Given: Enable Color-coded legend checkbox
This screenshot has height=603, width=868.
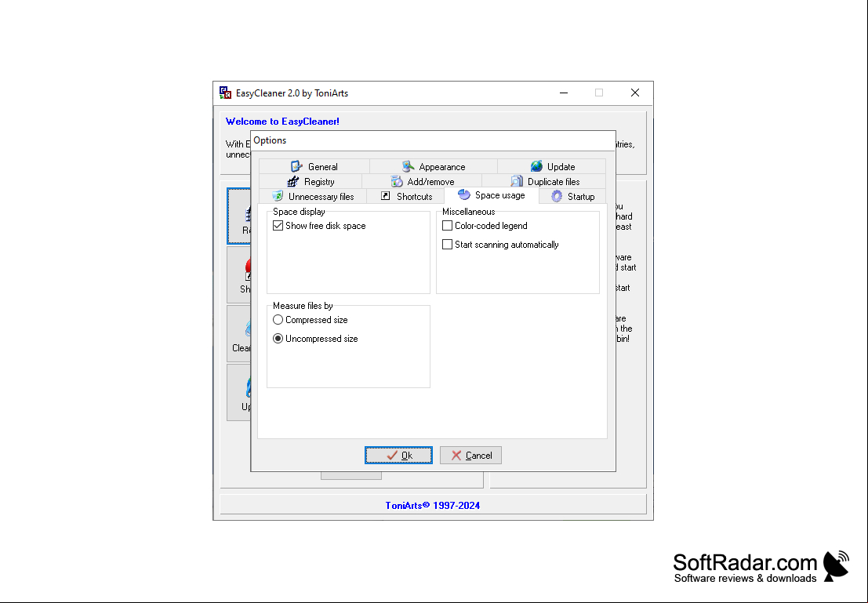Looking at the screenshot, I should click(x=447, y=225).
